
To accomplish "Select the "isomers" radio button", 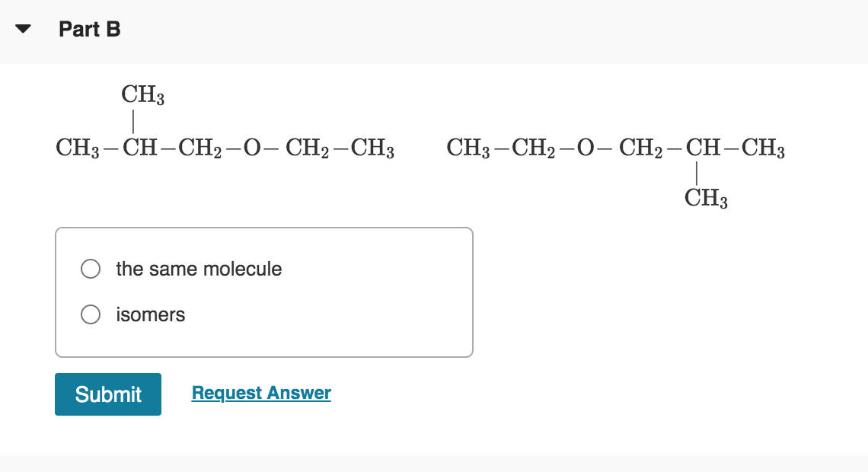I will [x=90, y=314].
